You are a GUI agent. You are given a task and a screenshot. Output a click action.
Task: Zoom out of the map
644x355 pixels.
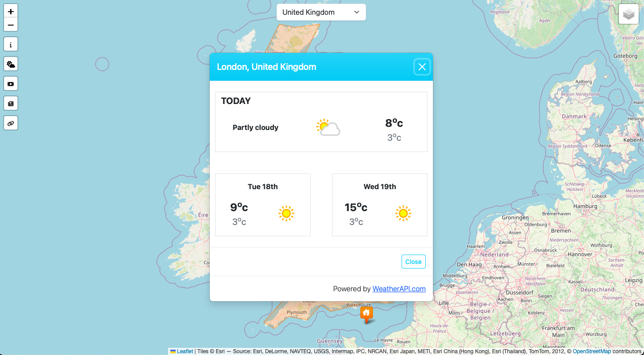[x=11, y=25]
